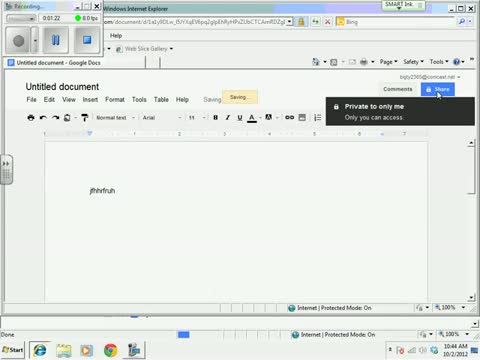The width and height of the screenshot is (480, 360).
Task: Click the Print icon in Docs toolbar
Action: pyautogui.click(x=31, y=117)
